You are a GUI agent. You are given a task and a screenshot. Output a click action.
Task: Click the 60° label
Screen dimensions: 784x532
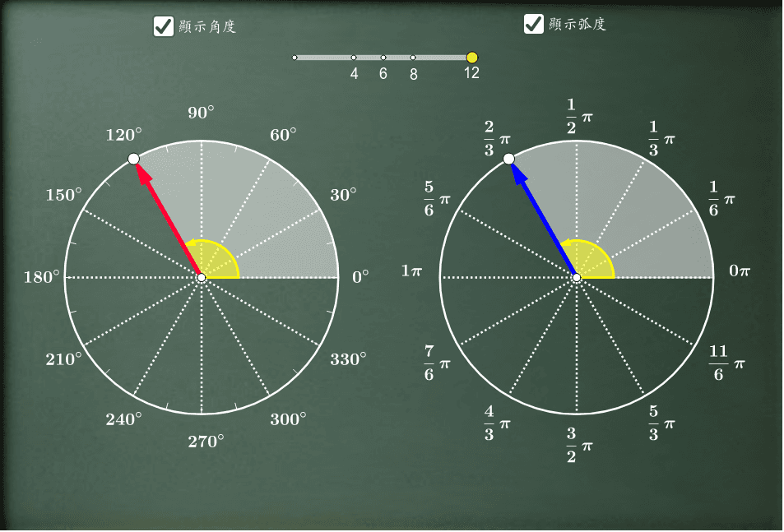pyautogui.click(x=283, y=134)
